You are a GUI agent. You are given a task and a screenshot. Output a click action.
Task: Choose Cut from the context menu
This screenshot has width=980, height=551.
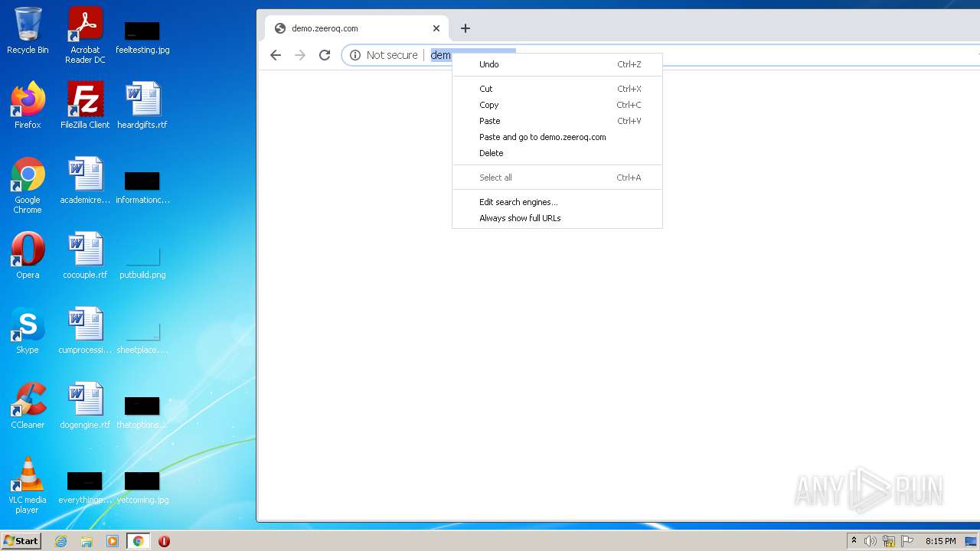pyautogui.click(x=557, y=89)
